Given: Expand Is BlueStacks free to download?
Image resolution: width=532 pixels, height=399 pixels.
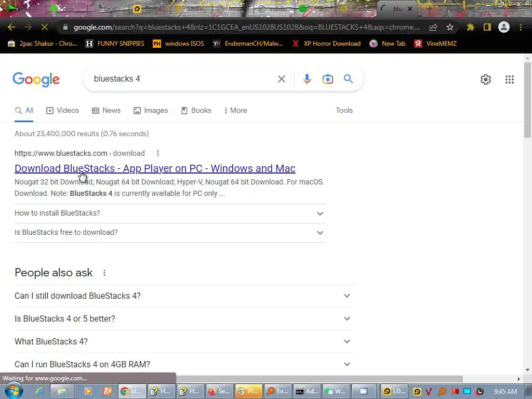Looking at the screenshot, I should click(x=170, y=233).
